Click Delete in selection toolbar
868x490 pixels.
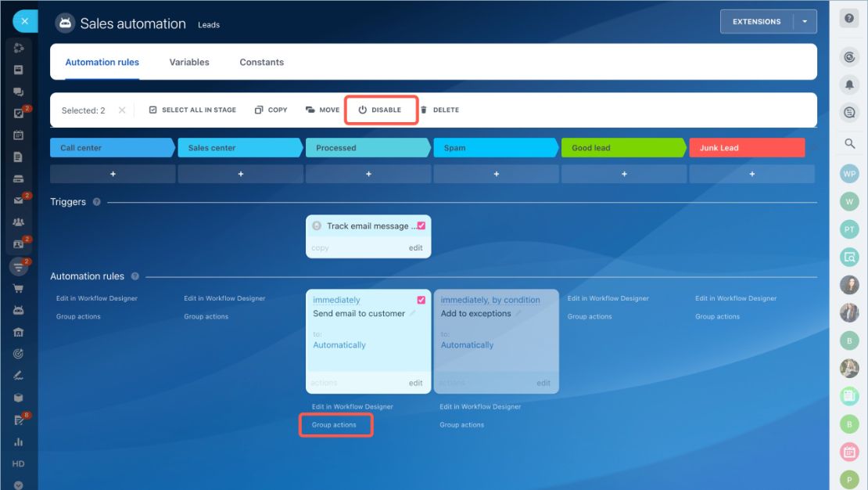pyautogui.click(x=439, y=110)
